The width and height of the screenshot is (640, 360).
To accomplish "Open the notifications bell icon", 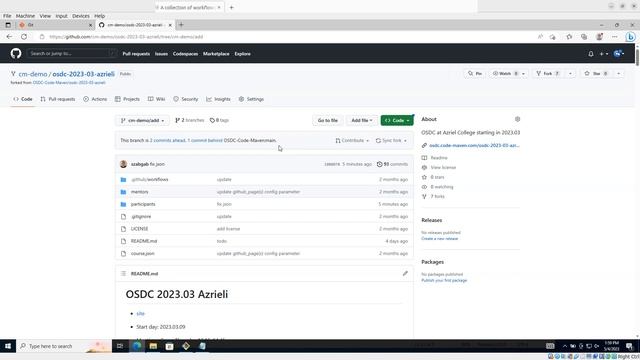I will coord(591,54).
